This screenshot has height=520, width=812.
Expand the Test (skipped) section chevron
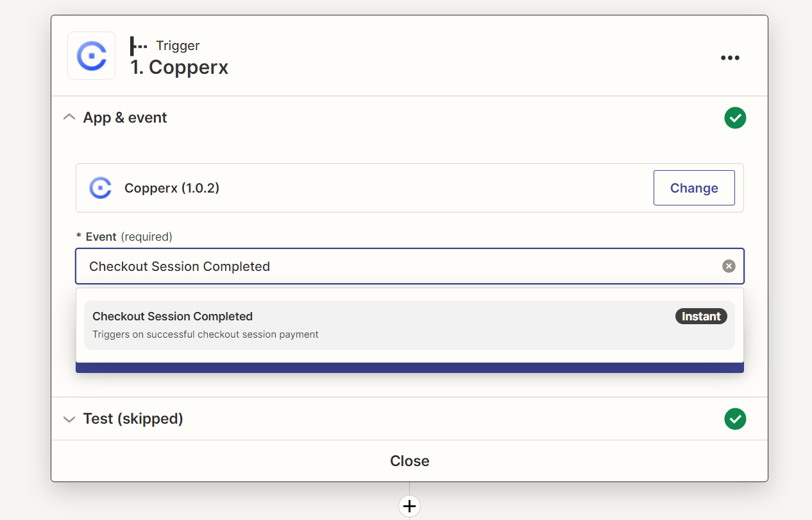[x=69, y=419]
